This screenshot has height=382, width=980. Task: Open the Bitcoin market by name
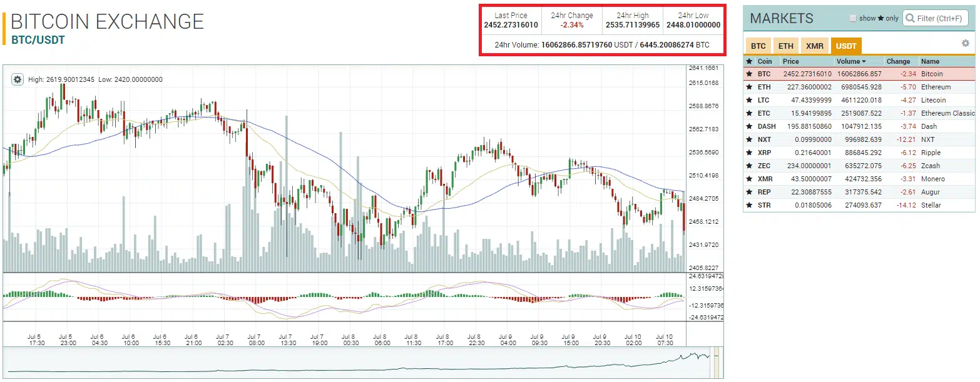tap(932, 74)
